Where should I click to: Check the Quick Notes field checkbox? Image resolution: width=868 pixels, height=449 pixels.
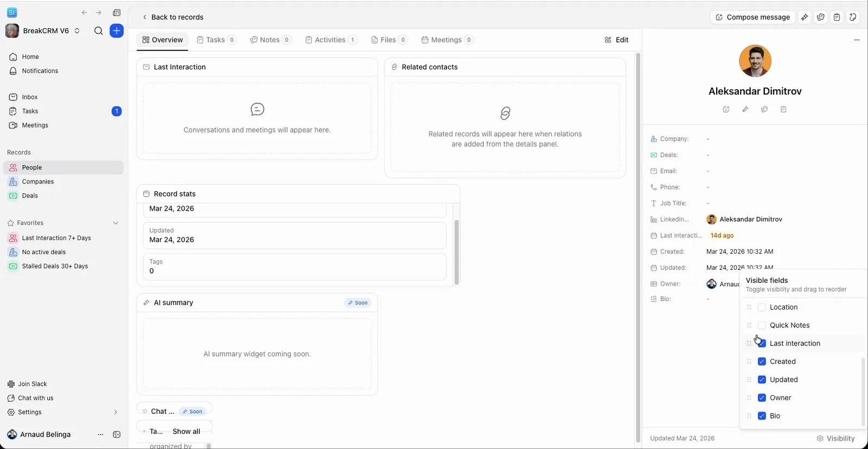pyautogui.click(x=762, y=325)
